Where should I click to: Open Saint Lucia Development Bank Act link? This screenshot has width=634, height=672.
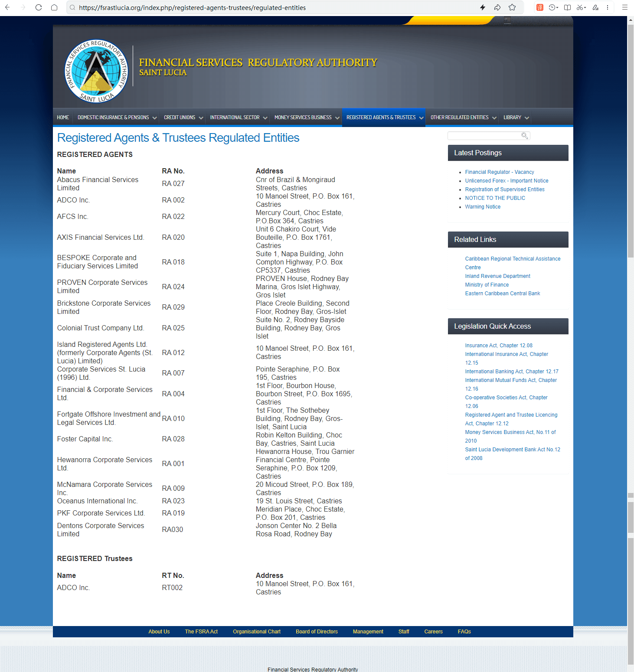point(513,454)
